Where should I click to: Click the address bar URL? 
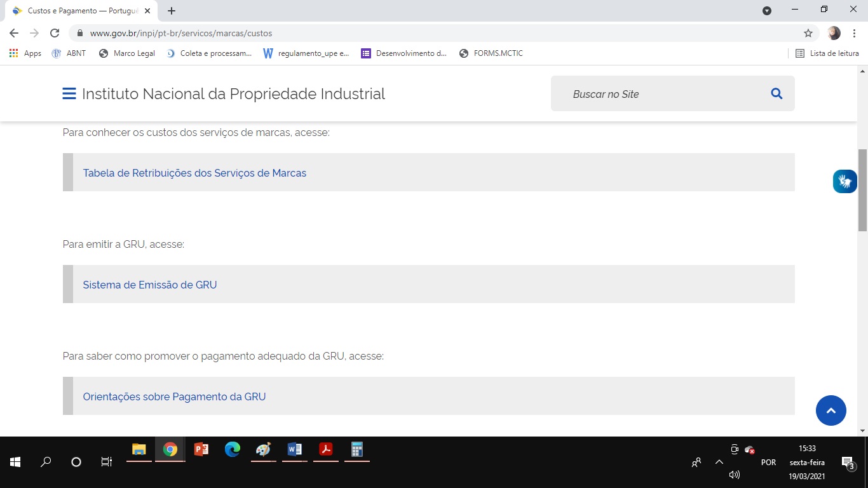pyautogui.click(x=181, y=33)
